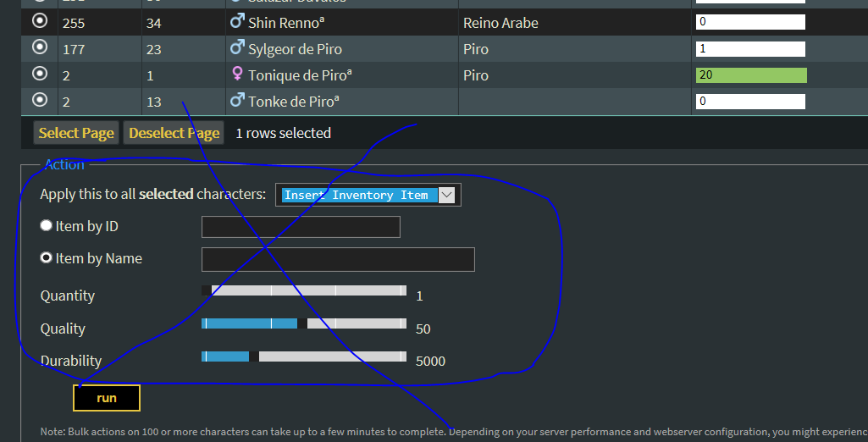Click male gender icon beside Shin Renno
Viewport: 868px width, 442px height.
[237, 22]
